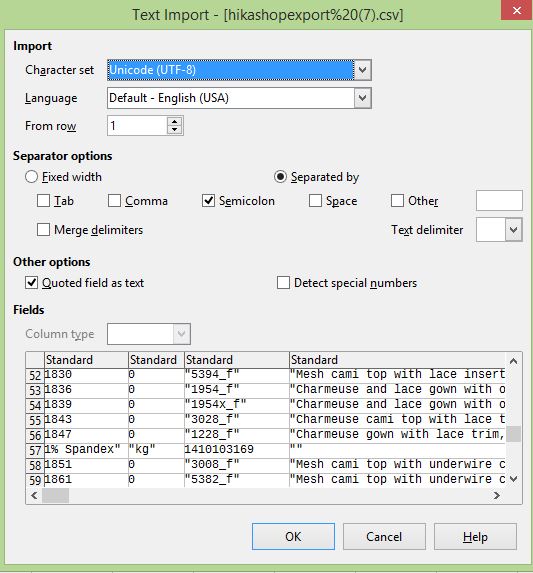Click cell "1830" in row 52
The width and height of the screenshot is (533, 573).
click(86, 375)
